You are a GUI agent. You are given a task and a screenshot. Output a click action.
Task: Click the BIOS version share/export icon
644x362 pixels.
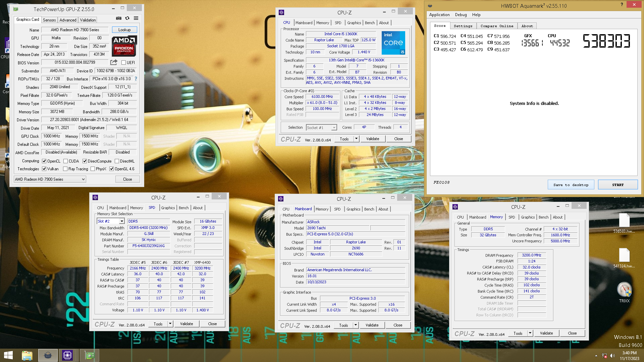[114, 62]
